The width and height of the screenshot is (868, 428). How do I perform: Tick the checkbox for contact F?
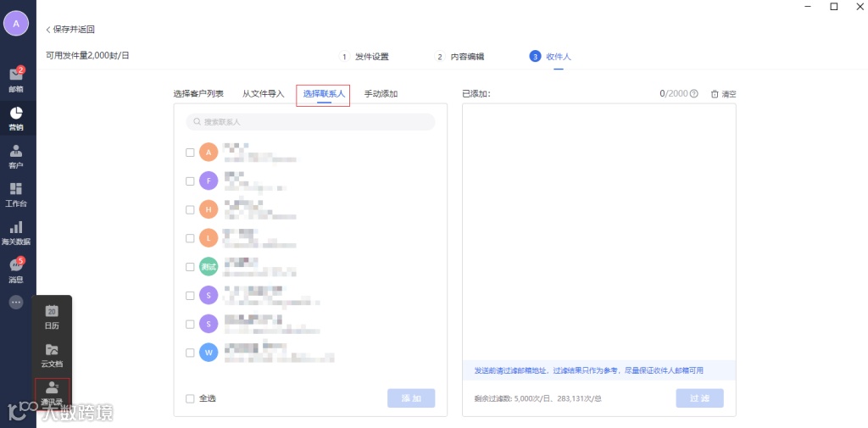190,181
